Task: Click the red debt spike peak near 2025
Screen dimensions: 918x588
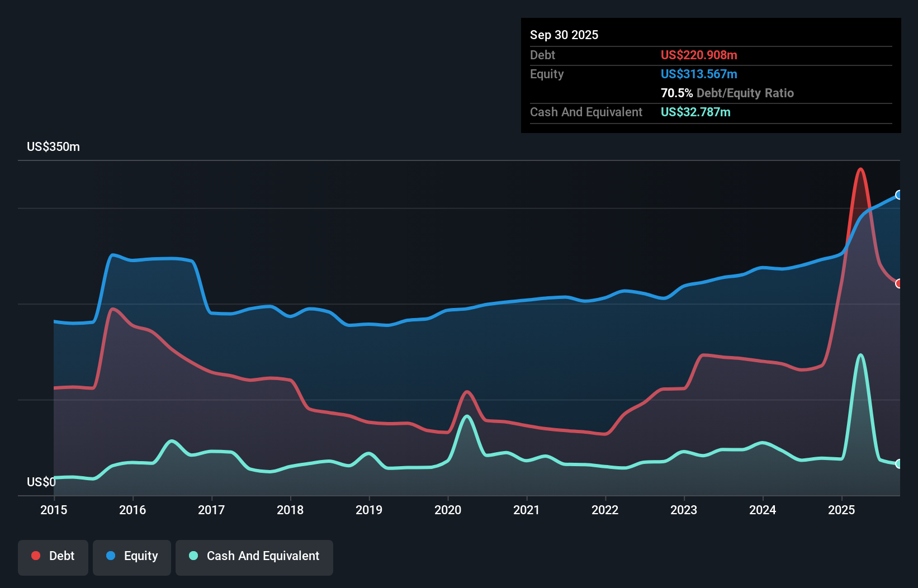Action: [861, 169]
